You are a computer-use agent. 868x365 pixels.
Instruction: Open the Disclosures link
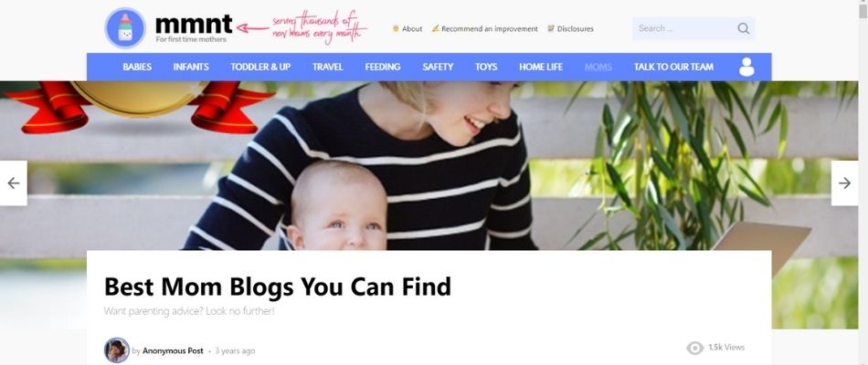pos(575,29)
